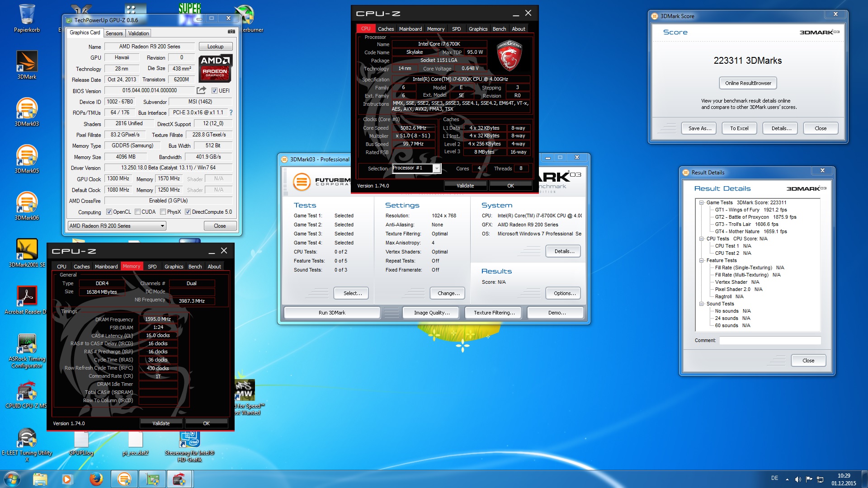Open Bench tab in CPU-Z memory window
This screenshot has height=488, width=868.
[x=195, y=267]
